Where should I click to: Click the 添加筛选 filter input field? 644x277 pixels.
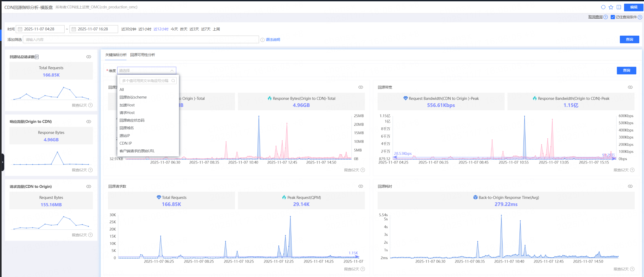click(x=142, y=39)
